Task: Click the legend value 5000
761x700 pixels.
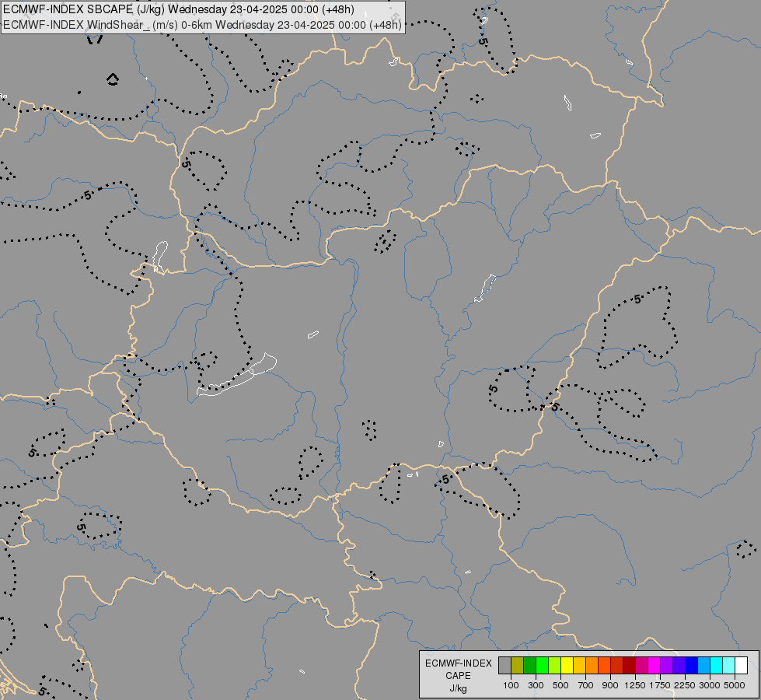Action: point(735,685)
